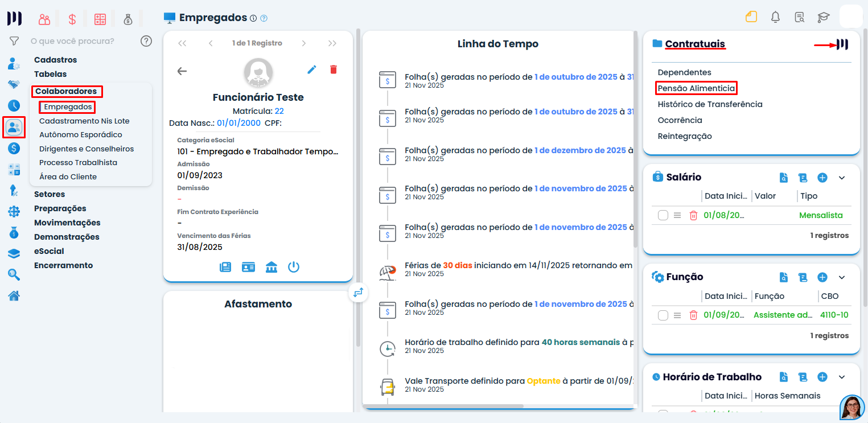This screenshot has width=868, height=423.
Task: Expand the Setores menu group
Action: coord(50,194)
